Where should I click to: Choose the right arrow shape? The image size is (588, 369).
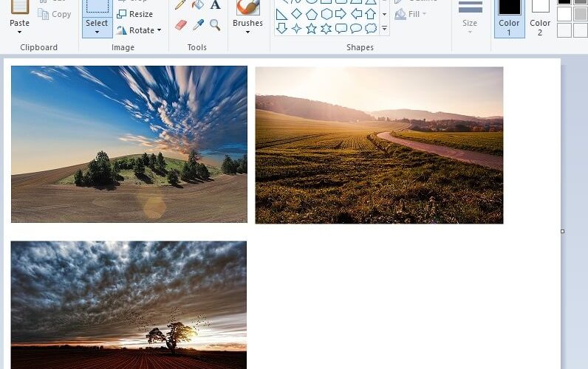point(341,14)
